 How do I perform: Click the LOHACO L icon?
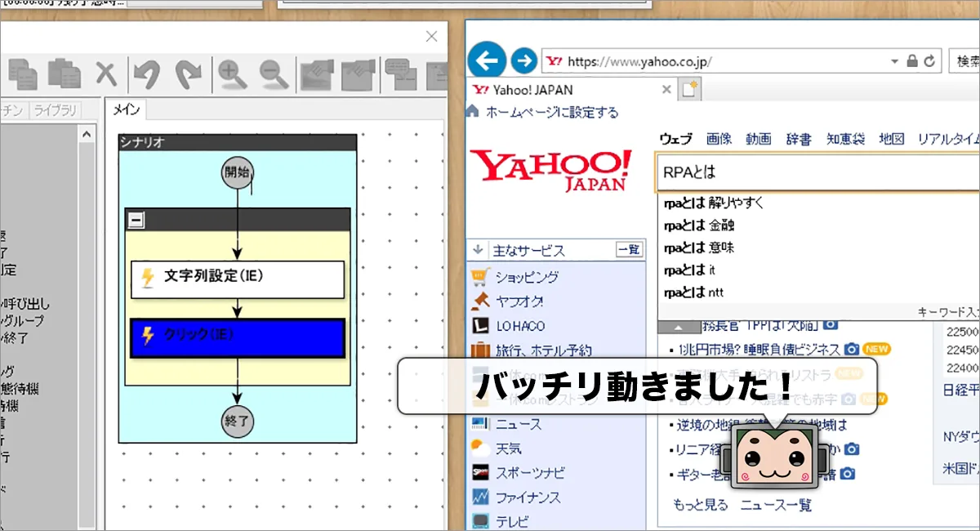coord(480,325)
